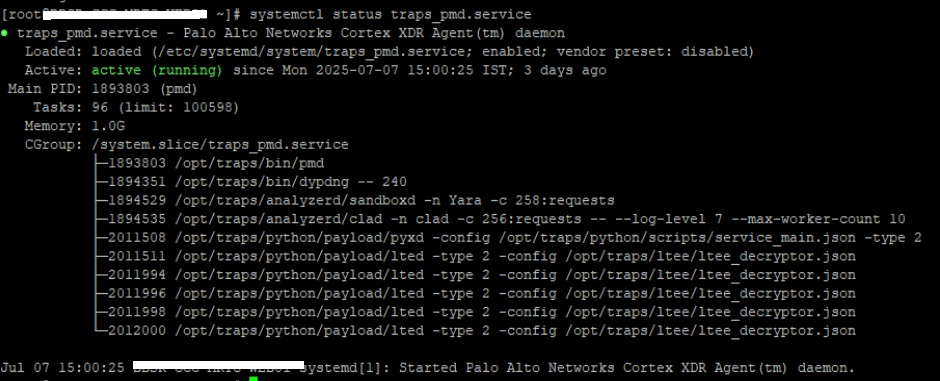
Task: Select the green 'active (running)' status text
Action: coord(157,70)
